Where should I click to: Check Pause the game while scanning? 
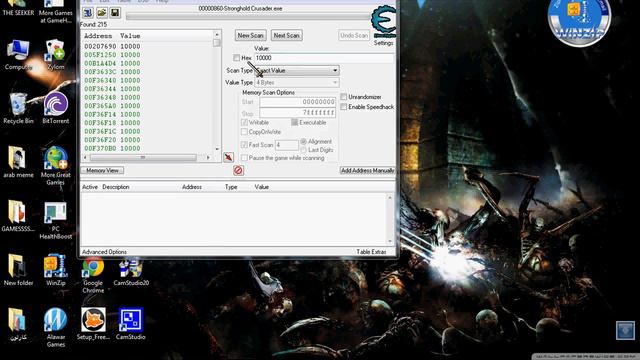[244, 158]
